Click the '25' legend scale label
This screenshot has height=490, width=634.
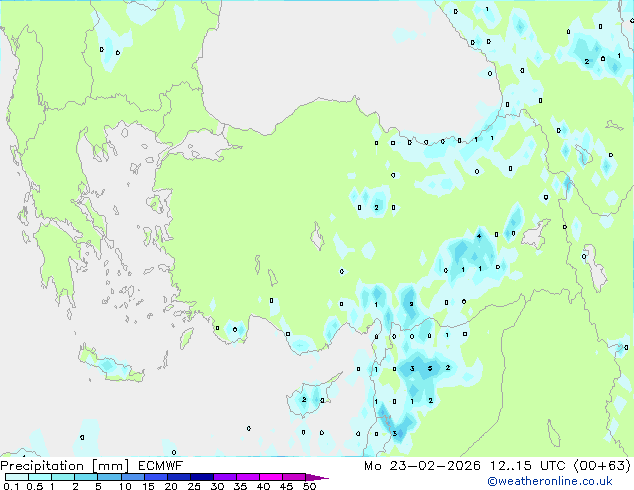[x=194, y=486]
